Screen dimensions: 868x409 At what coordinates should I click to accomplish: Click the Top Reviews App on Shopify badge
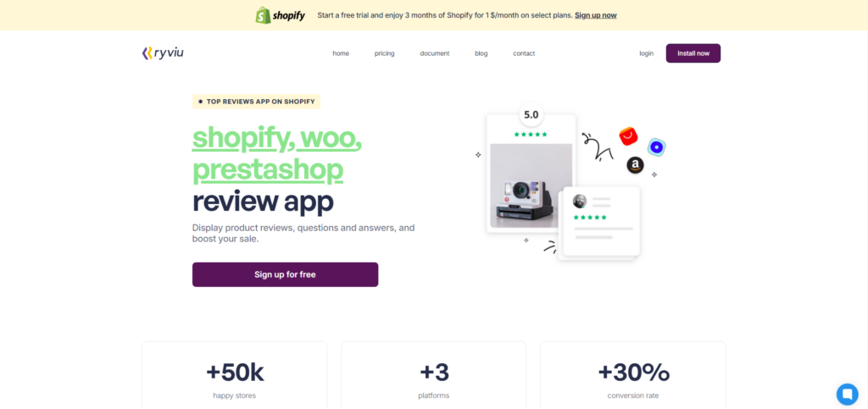pos(256,102)
